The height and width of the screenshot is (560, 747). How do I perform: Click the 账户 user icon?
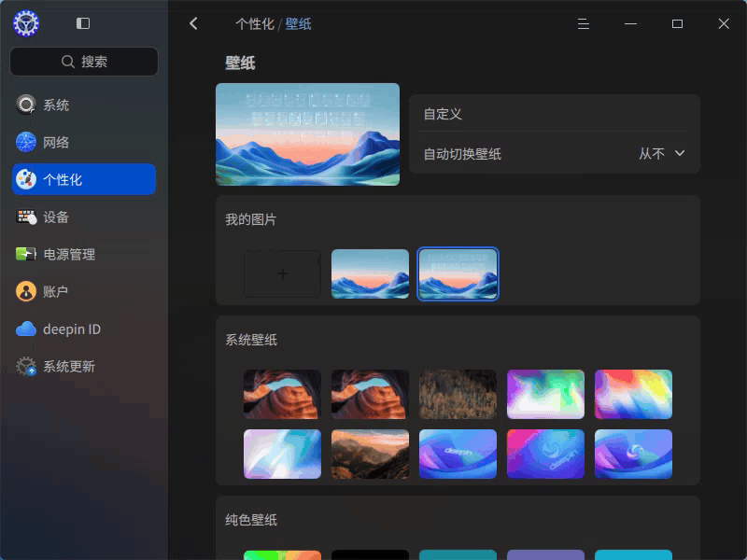pyautogui.click(x=26, y=291)
